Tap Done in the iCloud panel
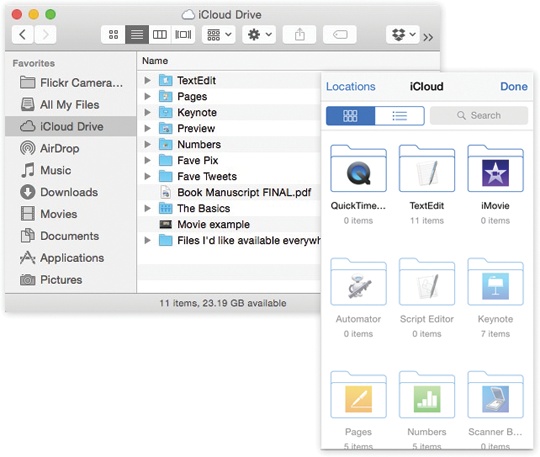540x457 pixels. tap(514, 86)
